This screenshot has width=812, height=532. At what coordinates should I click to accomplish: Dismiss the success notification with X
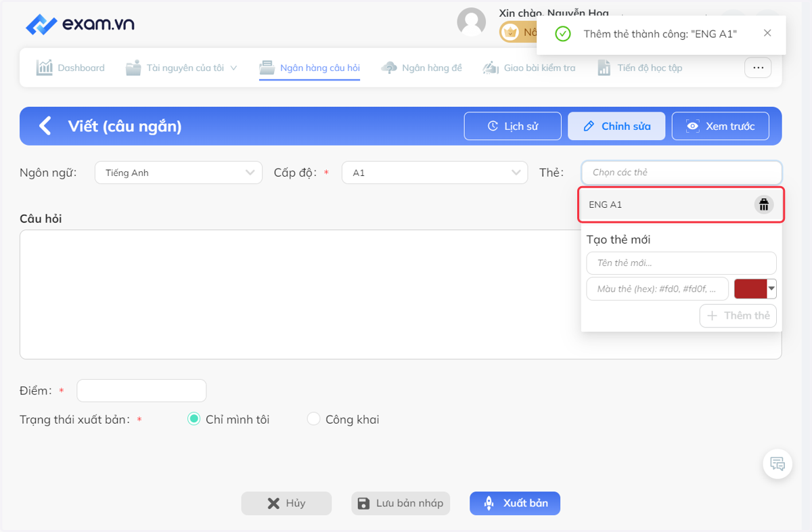[x=767, y=33]
